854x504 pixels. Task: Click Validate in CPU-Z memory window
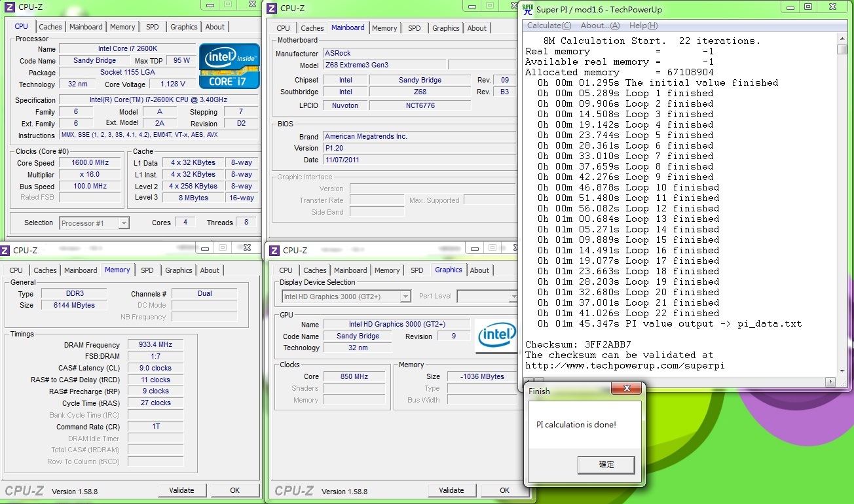click(181, 490)
